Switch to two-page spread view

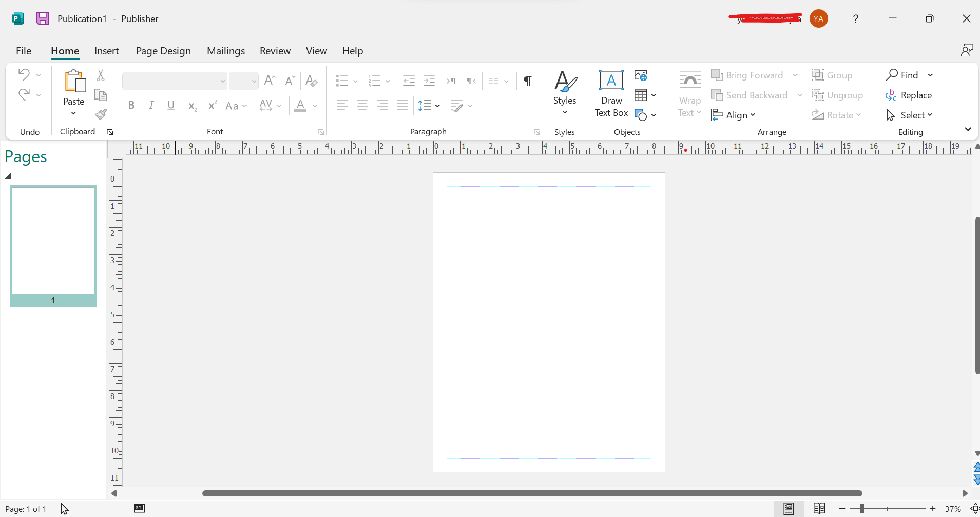[820, 508]
